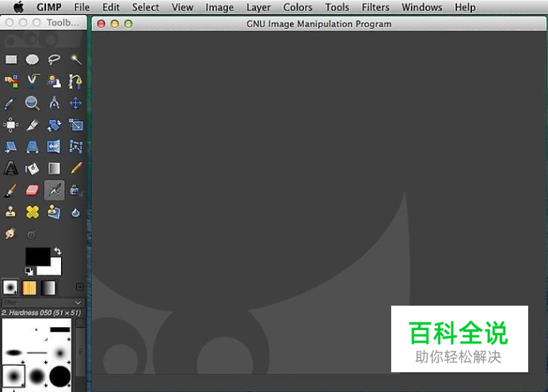Viewport: 548px width, 392px height.
Task: Select the Text tool
Action: (11, 168)
